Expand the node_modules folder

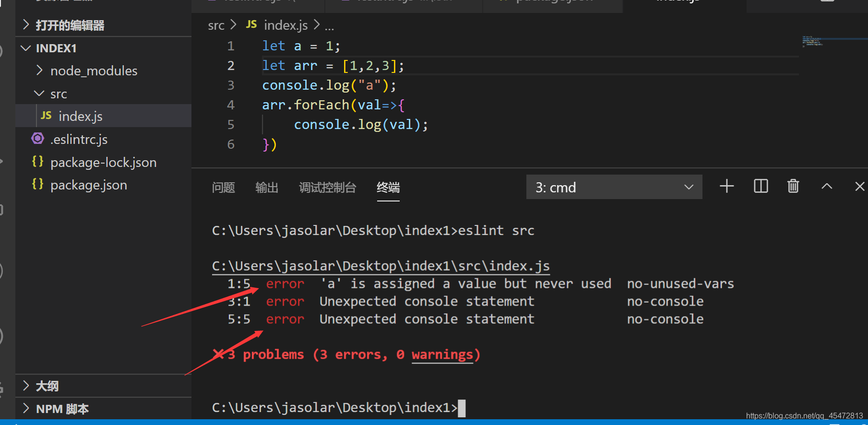coord(94,71)
